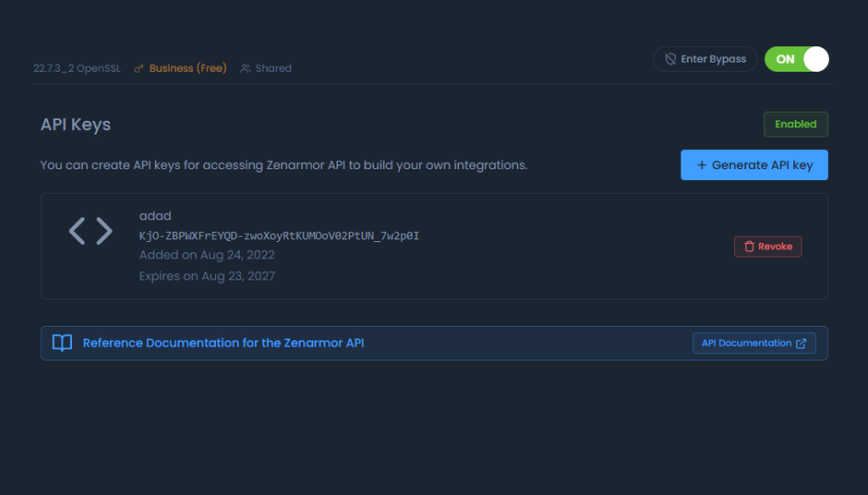Generate a new API key
This screenshot has width=868, height=495.
pos(753,165)
